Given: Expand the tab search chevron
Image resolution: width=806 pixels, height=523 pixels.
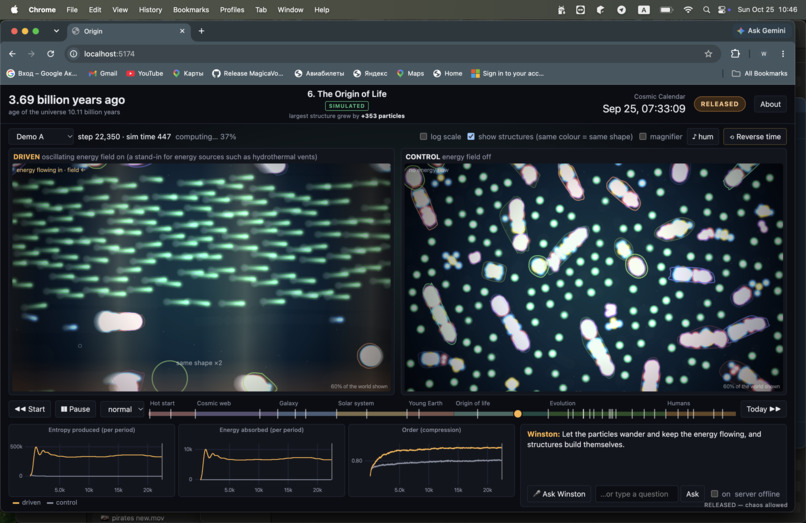Looking at the screenshot, I should (56, 31).
